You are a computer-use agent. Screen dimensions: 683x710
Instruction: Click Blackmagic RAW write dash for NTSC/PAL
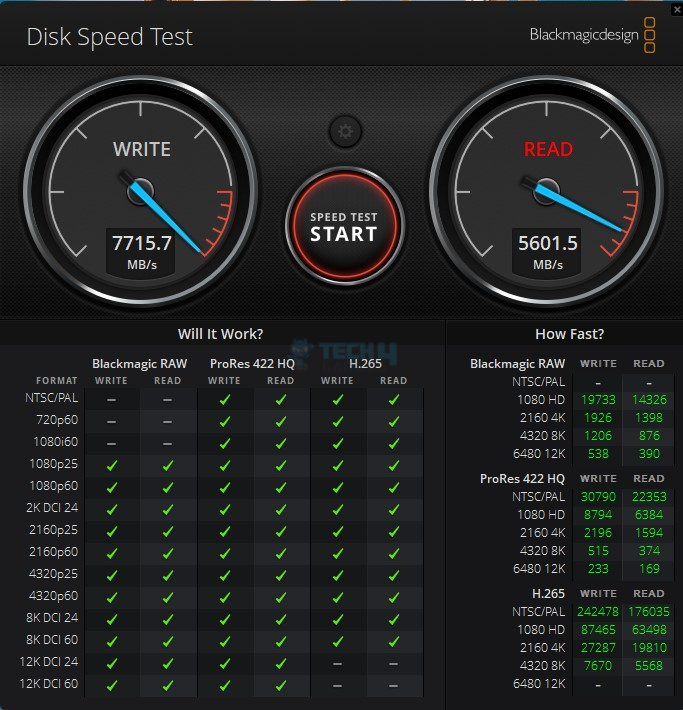112,400
